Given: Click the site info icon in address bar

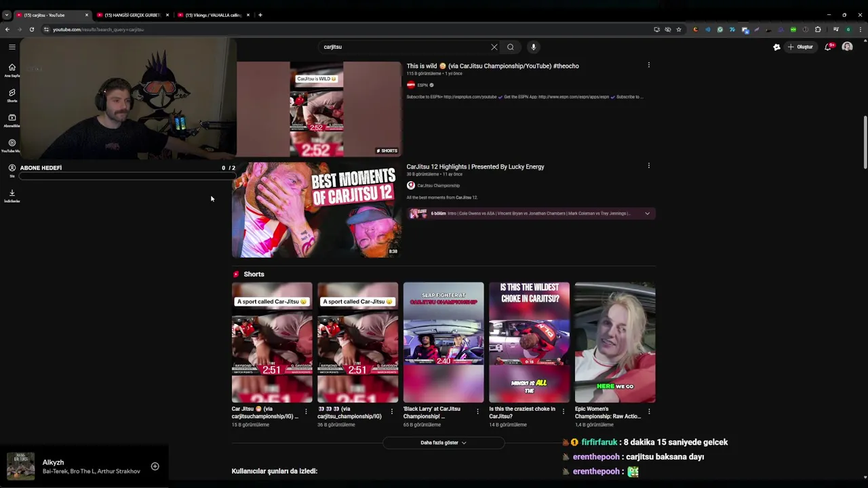Looking at the screenshot, I should (x=46, y=29).
